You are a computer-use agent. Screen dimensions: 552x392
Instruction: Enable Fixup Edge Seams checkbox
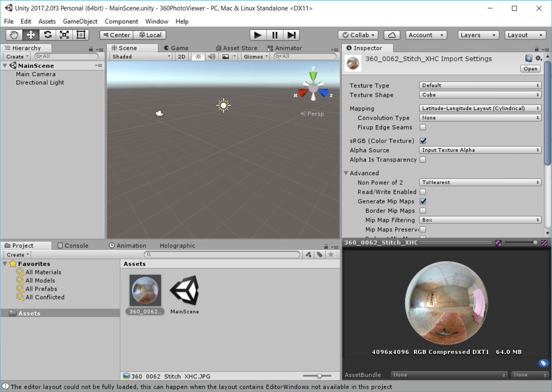pos(423,127)
